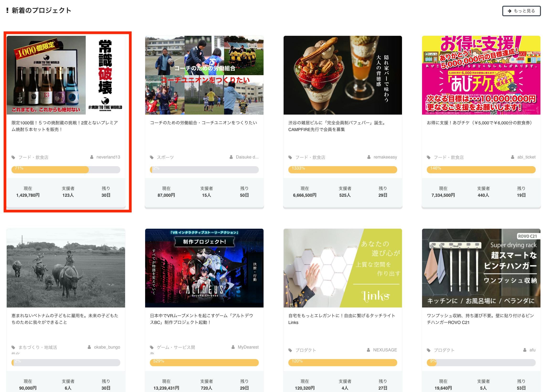The height and width of the screenshot is (392, 550).
Task: Click the okabe_bungo username link
Action: point(107,347)
